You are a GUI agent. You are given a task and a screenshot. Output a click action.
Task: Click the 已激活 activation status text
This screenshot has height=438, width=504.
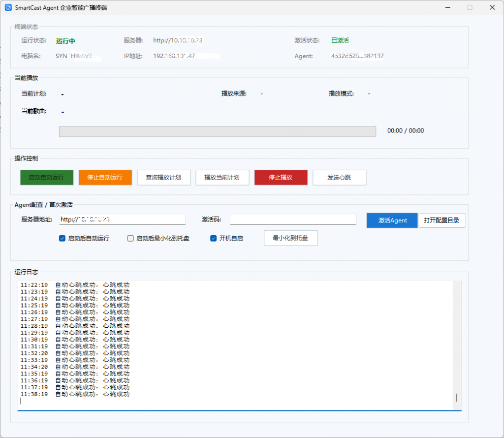coord(340,40)
